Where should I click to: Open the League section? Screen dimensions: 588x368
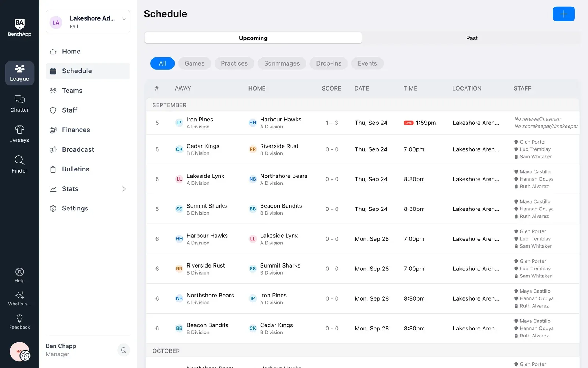[19, 73]
